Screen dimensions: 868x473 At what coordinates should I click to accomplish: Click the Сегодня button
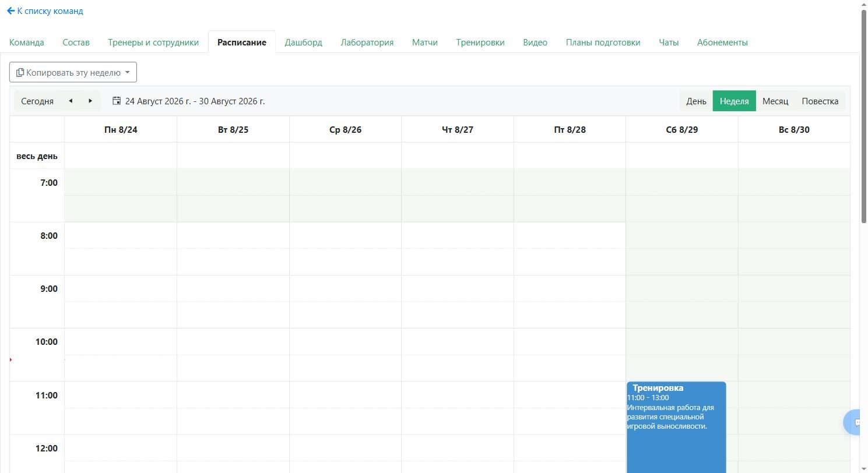click(37, 101)
